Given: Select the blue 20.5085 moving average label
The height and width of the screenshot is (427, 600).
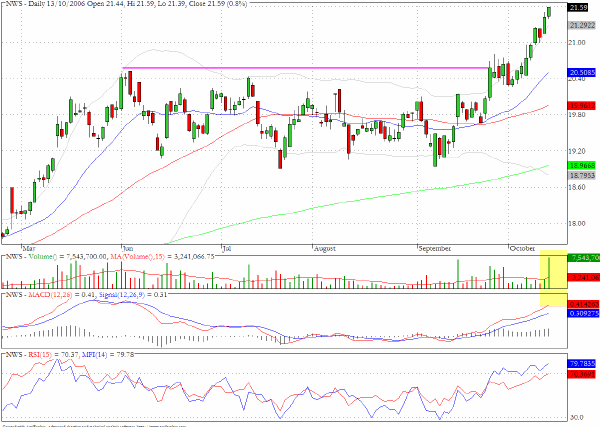Looking at the screenshot, I should pos(582,73).
